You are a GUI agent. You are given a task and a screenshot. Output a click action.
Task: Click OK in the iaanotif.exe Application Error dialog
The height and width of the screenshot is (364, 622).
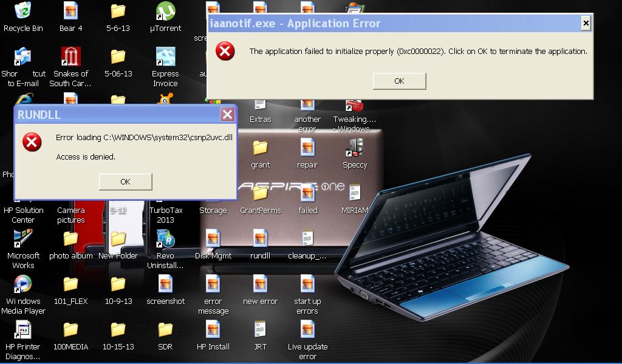tap(400, 81)
